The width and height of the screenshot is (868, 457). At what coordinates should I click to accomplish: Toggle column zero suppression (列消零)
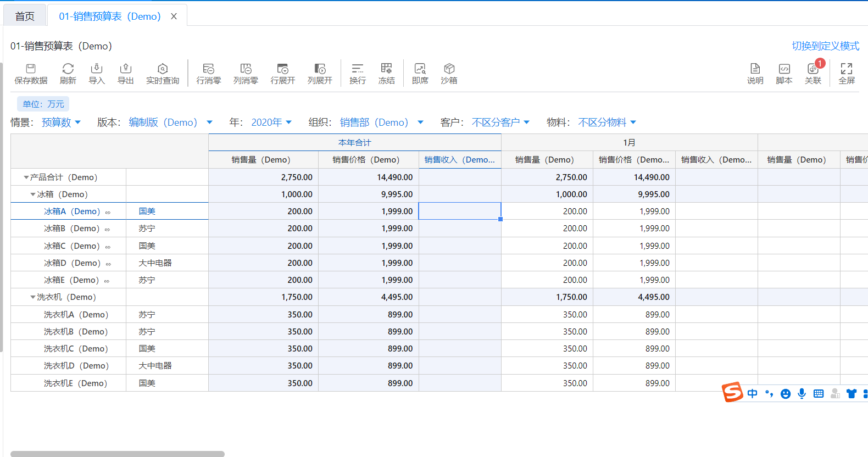pyautogui.click(x=246, y=69)
